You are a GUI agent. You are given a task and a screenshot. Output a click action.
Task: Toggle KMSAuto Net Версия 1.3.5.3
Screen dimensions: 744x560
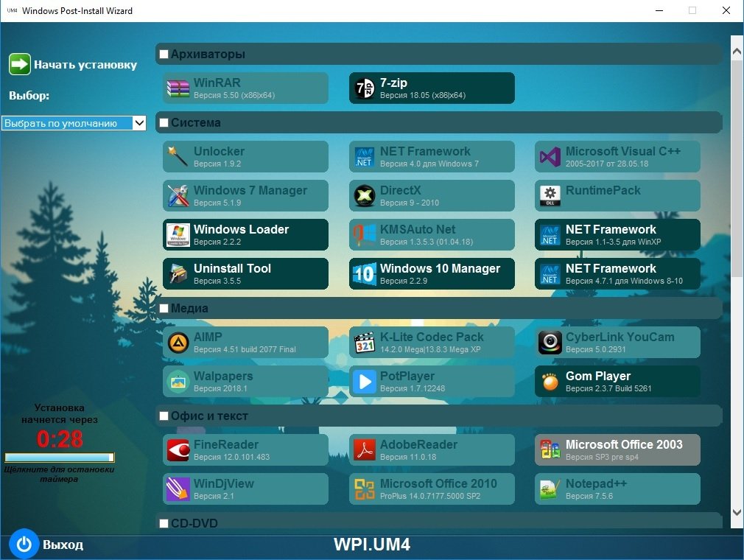432,234
